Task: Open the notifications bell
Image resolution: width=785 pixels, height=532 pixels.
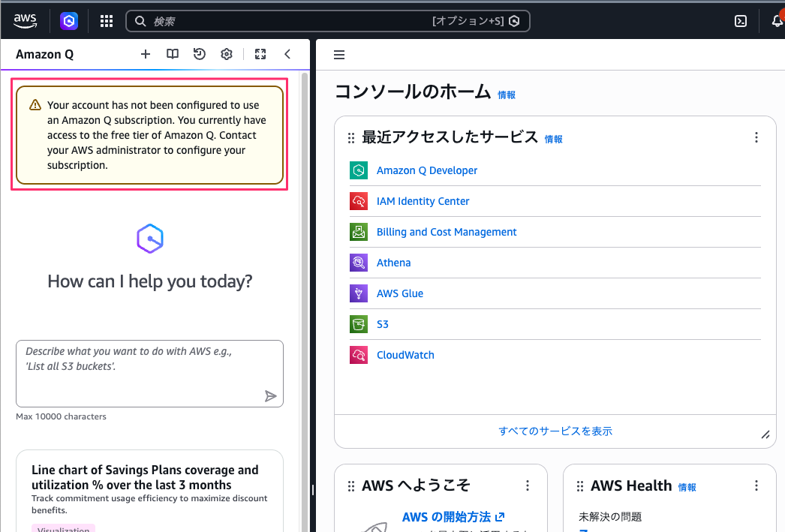Action: tap(777, 21)
